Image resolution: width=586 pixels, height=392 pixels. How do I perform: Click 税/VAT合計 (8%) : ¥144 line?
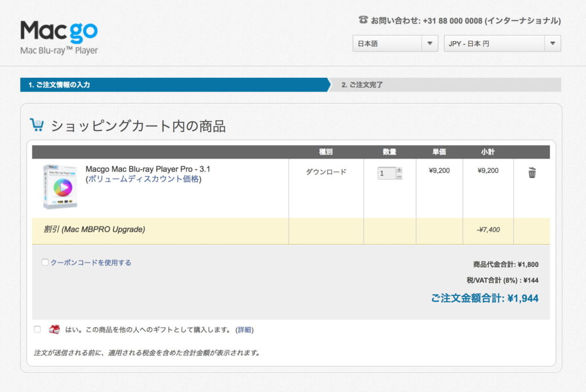(502, 280)
